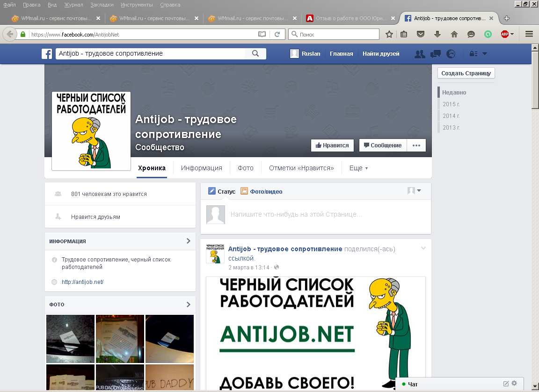Open the messages icon in blue bar

click(436, 54)
